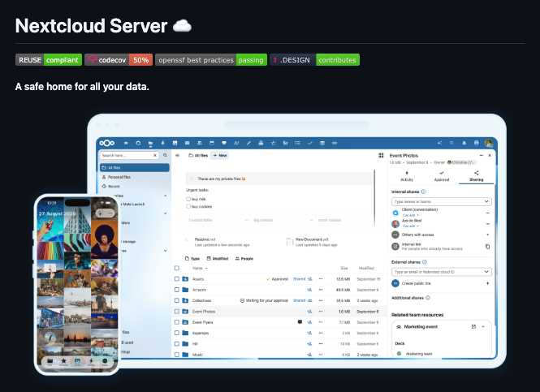Select 'All files' in the sidebar

(x=135, y=168)
